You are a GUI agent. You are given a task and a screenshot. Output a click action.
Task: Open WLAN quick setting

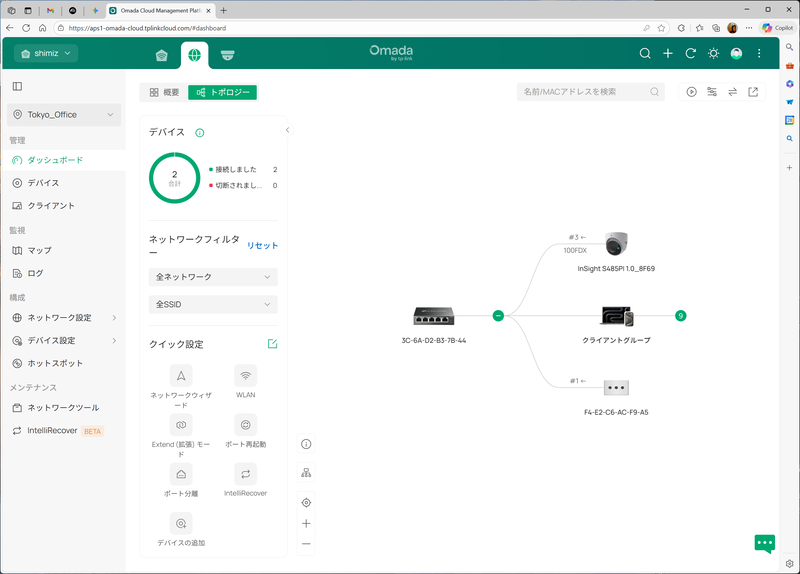(245, 376)
